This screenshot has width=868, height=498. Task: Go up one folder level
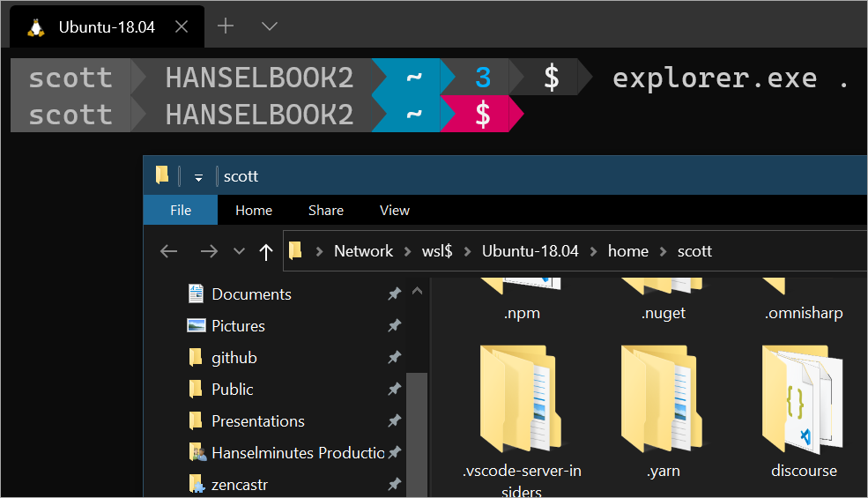(x=266, y=252)
